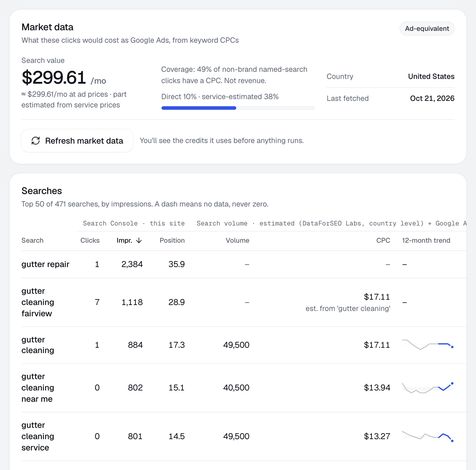Screen dimensions: 476x470
Task: Click the 'gutter cleaning' term with 884 impressions
Action: [38, 345]
